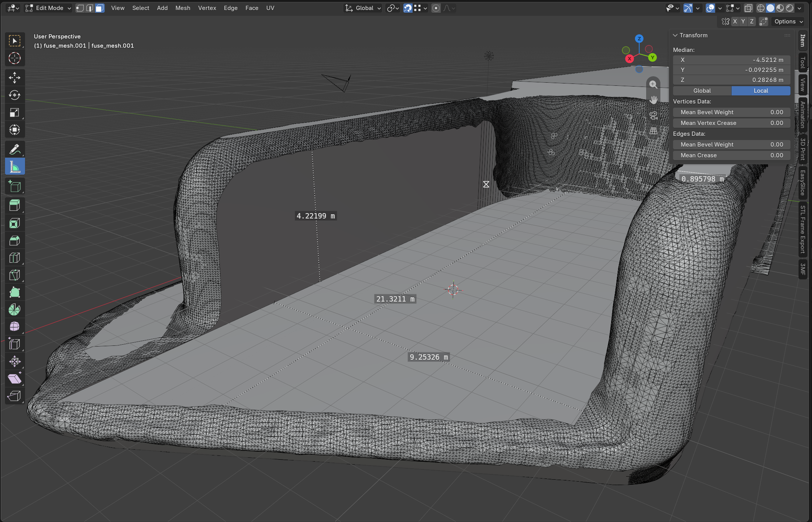
Task: Adjust edges Mean Crease slider
Action: (x=732, y=155)
